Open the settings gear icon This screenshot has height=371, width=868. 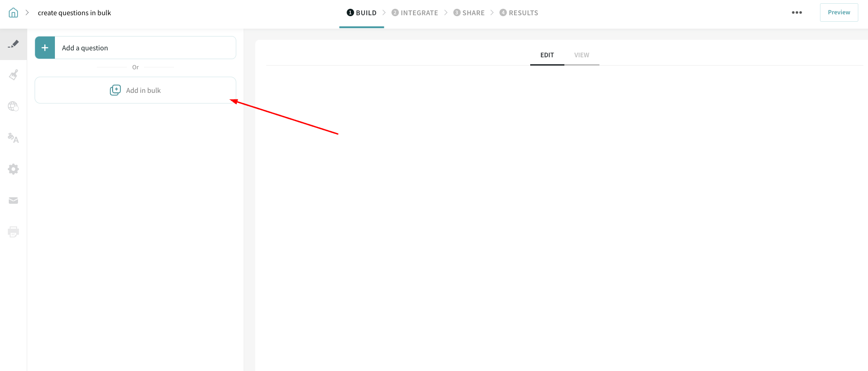[13, 169]
